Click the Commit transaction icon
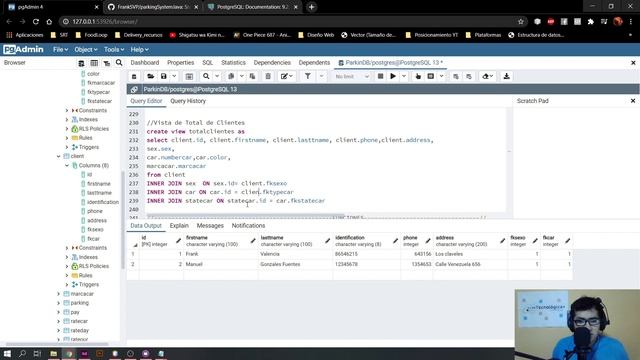 (x=456, y=76)
